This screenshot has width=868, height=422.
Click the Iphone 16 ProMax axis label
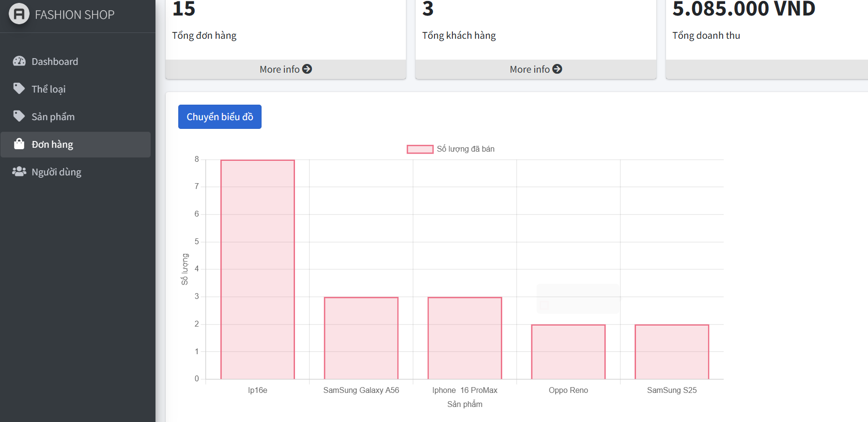pyautogui.click(x=465, y=391)
